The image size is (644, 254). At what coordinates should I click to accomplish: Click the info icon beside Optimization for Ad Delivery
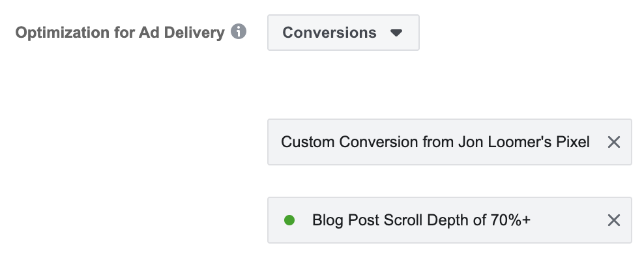pos(238,32)
